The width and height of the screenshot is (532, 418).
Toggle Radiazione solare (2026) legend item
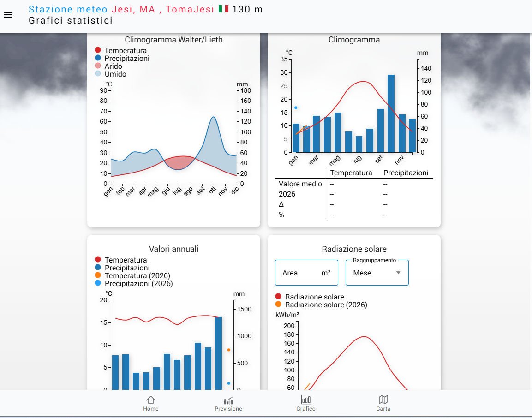[x=326, y=305]
